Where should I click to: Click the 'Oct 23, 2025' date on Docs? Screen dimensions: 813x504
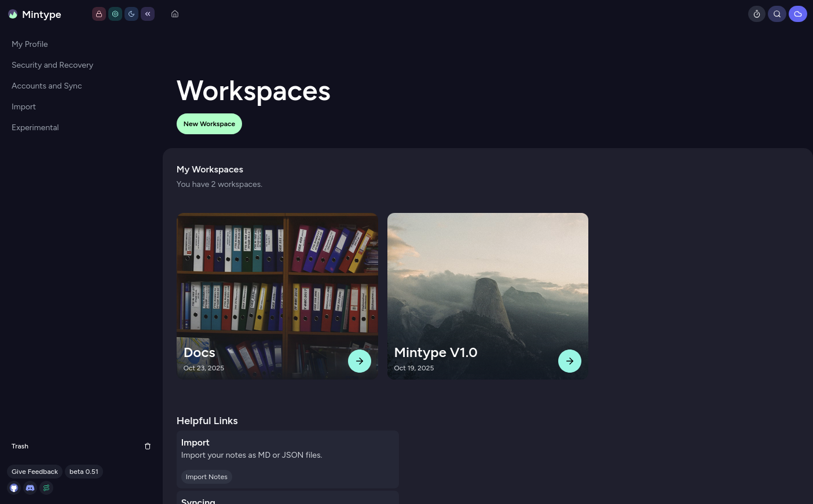pyautogui.click(x=204, y=368)
